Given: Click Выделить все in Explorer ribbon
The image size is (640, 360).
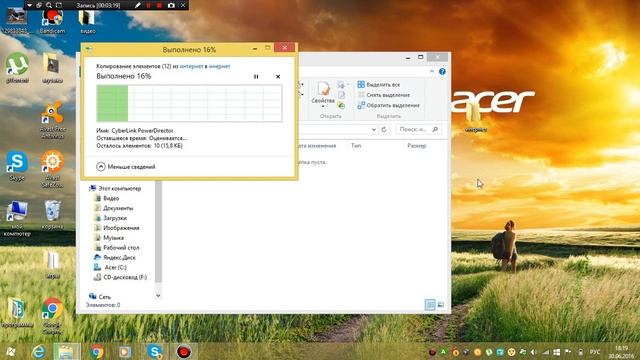Looking at the screenshot, I should tap(379, 84).
